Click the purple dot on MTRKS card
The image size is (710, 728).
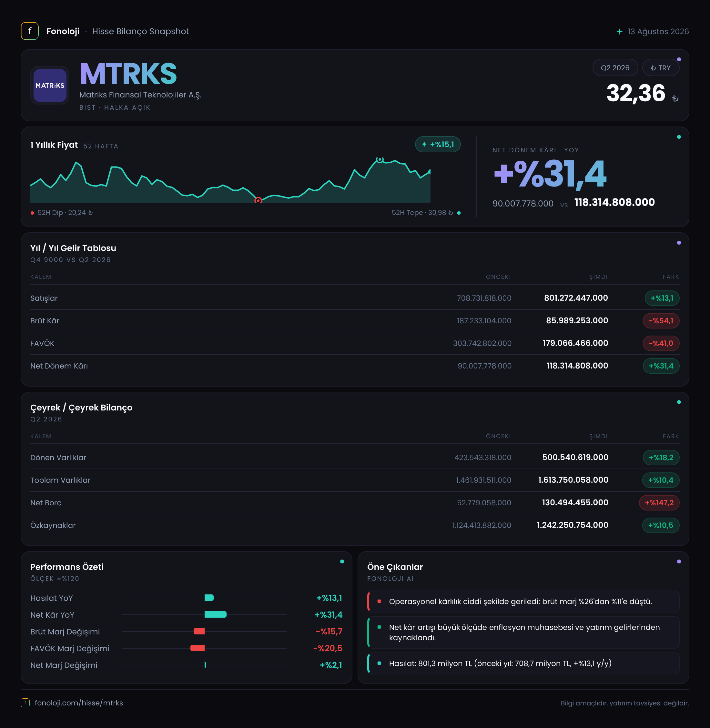click(679, 60)
